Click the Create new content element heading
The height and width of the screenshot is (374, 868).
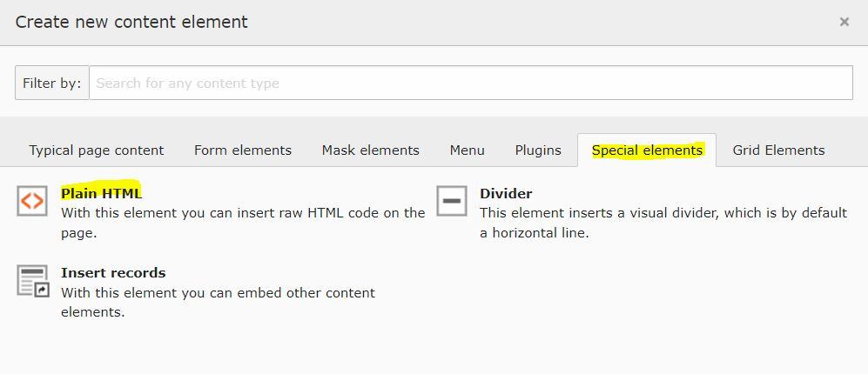(131, 23)
